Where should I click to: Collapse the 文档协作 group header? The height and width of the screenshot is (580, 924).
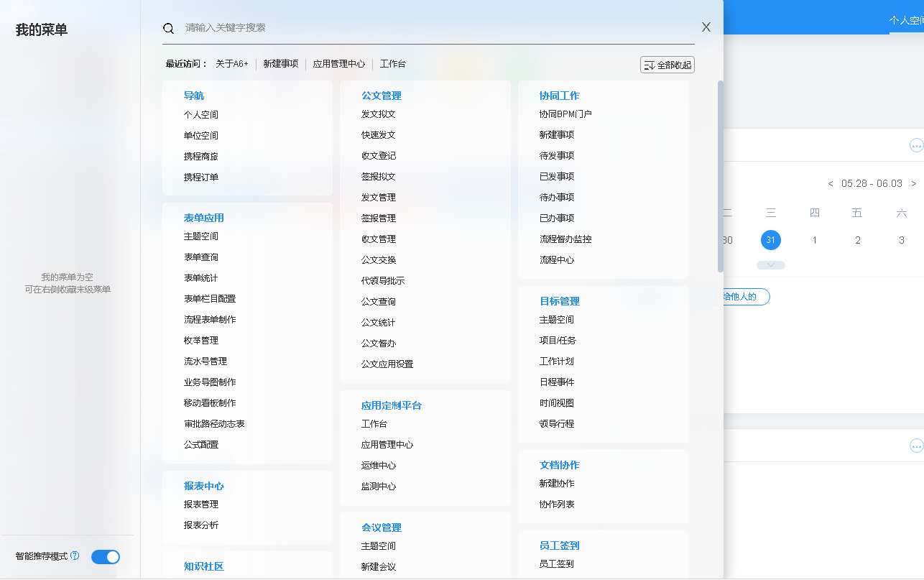click(560, 465)
